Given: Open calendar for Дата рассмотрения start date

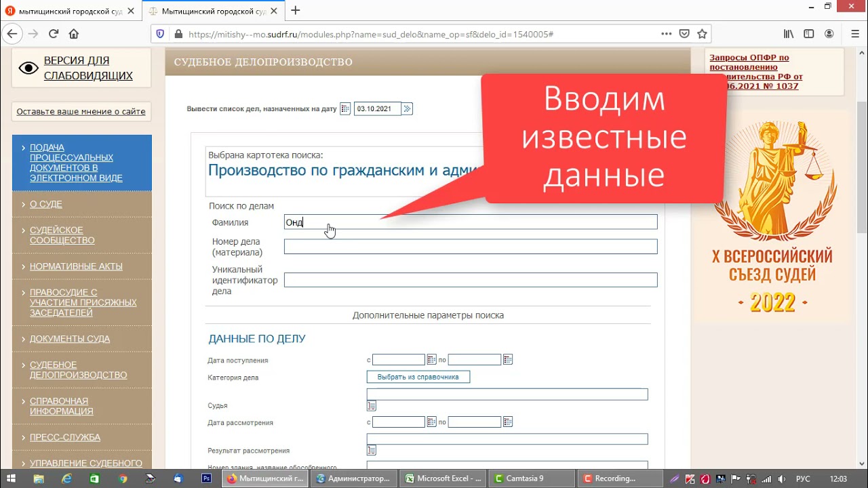Looking at the screenshot, I should pyautogui.click(x=431, y=422).
